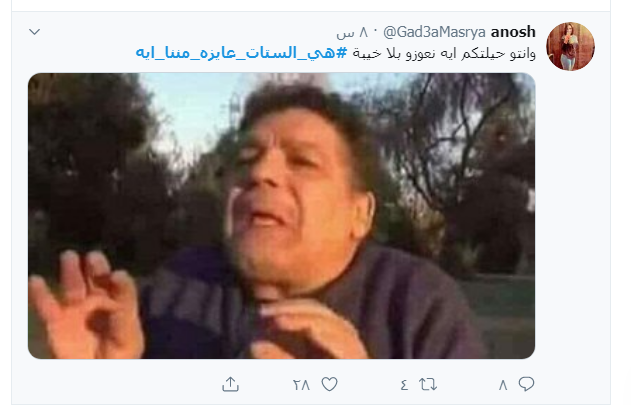
Task: Click the likes count ٢٨
Action: click(301, 385)
